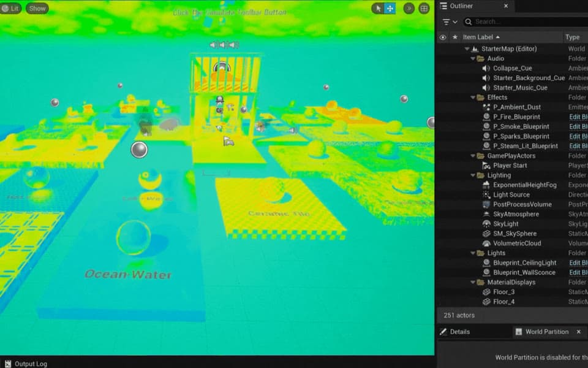Click the P_Fire_Blueprint actor icon
The image size is (588, 368).
[x=486, y=117]
